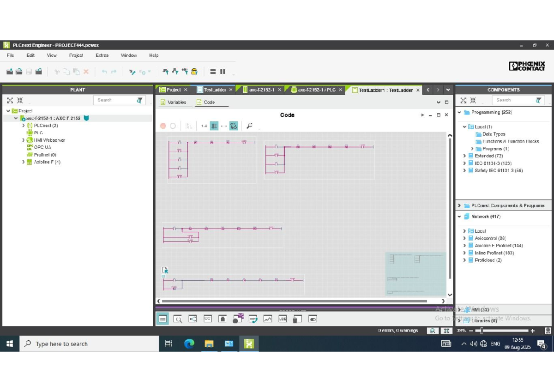
Task: Click the Undo arrow in main toolbar
Action: (x=104, y=72)
